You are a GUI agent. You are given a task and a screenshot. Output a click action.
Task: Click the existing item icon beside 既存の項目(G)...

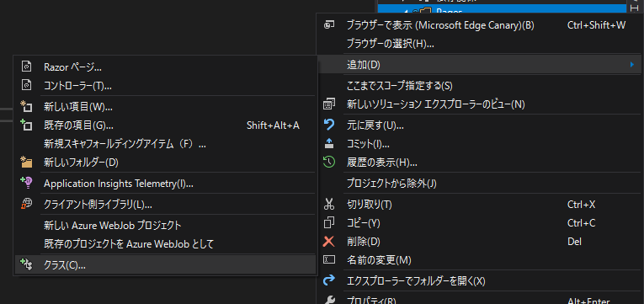point(26,125)
